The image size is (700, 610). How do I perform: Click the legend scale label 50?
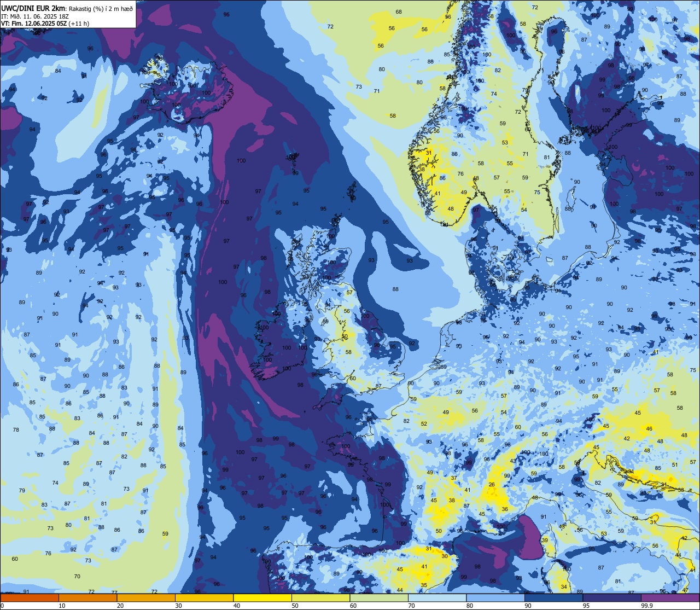click(x=295, y=606)
